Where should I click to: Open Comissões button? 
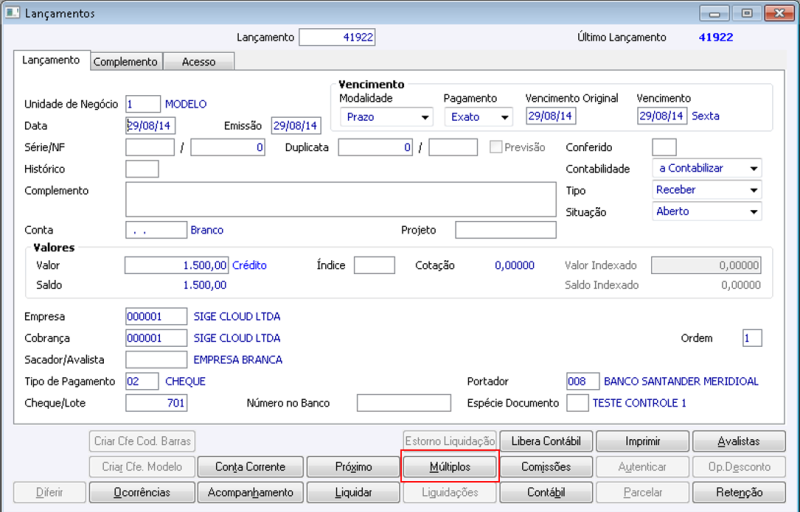pos(546,467)
